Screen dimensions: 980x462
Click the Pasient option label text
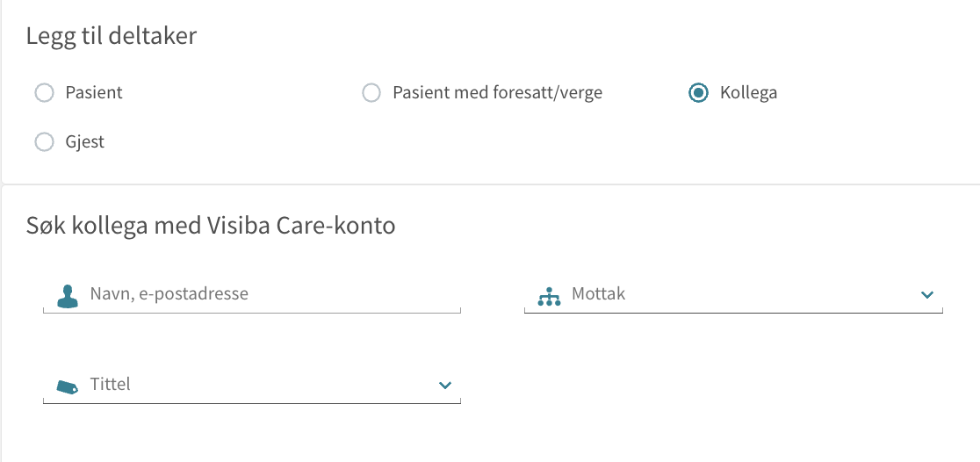(x=94, y=93)
